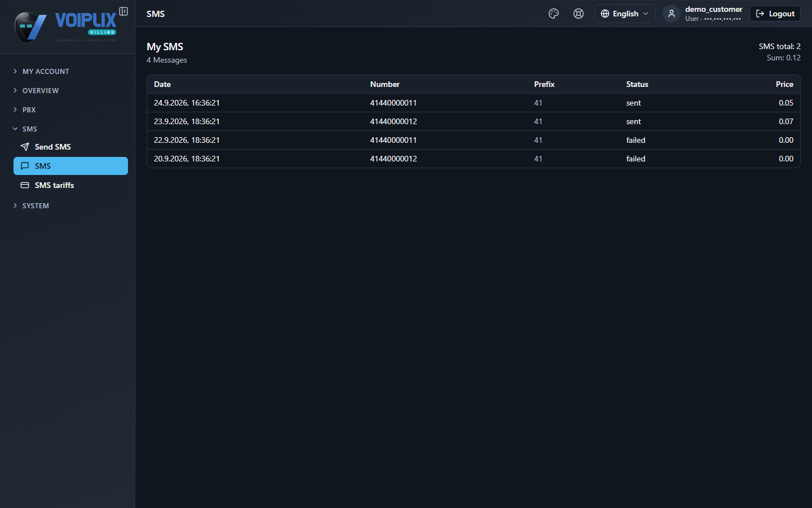Click the 4 Messages count
Screen dimensions: 812x508
(x=167, y=60)
